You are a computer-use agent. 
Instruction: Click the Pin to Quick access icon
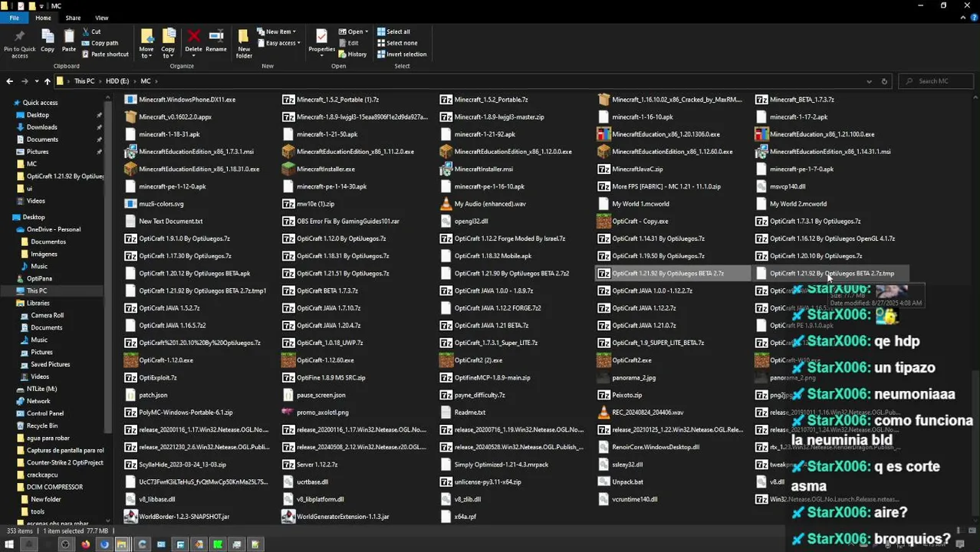(x=19, y=42)
